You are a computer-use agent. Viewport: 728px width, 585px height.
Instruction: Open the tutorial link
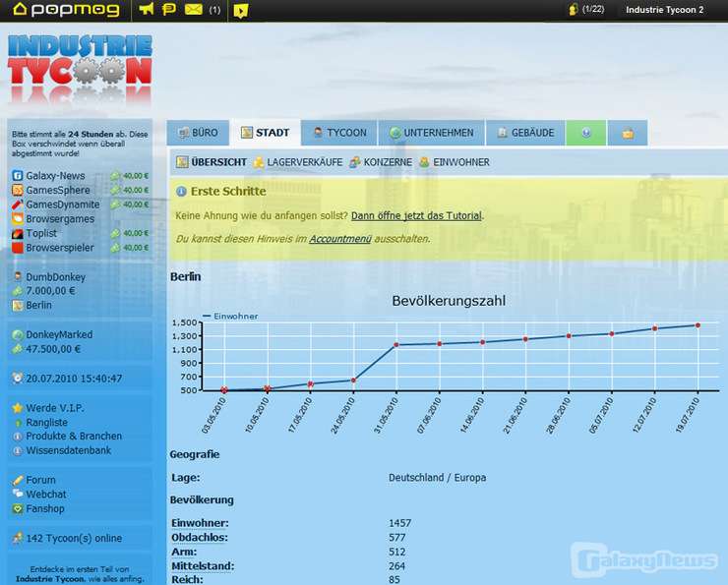(416, 215)
